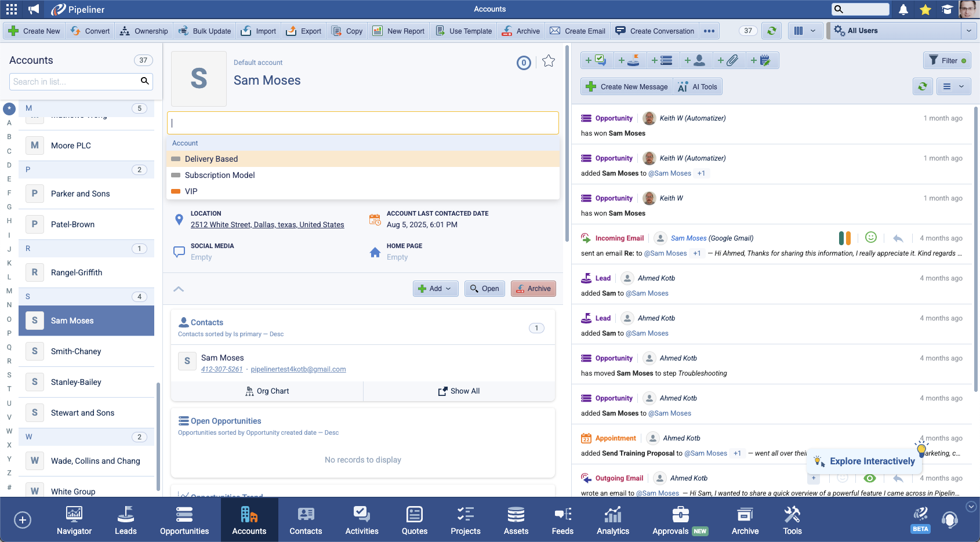Select the asterisk all-letters index filter
This screenshot has width=980, height=542.
pos(9,108)
